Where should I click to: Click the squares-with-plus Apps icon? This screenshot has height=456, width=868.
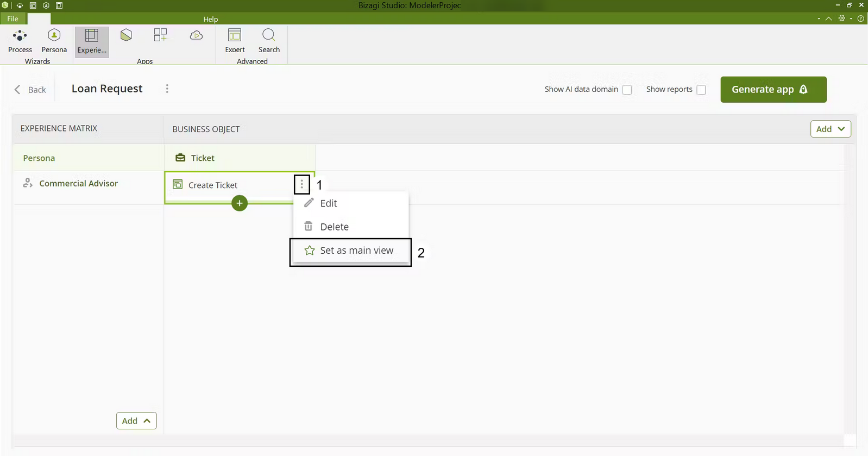[x=160, y=36]
